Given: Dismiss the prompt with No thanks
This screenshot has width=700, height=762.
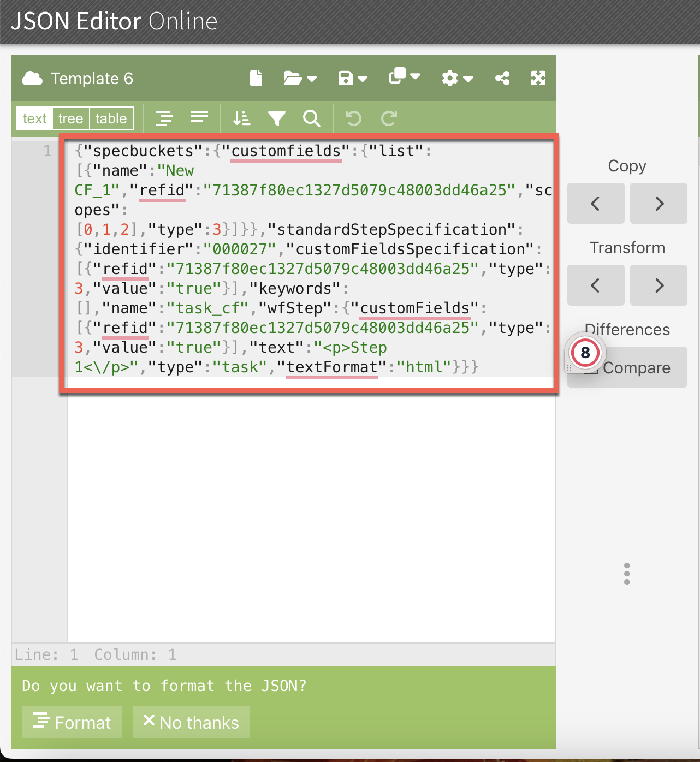Looking at the screenshot, I should coord(191,722).
